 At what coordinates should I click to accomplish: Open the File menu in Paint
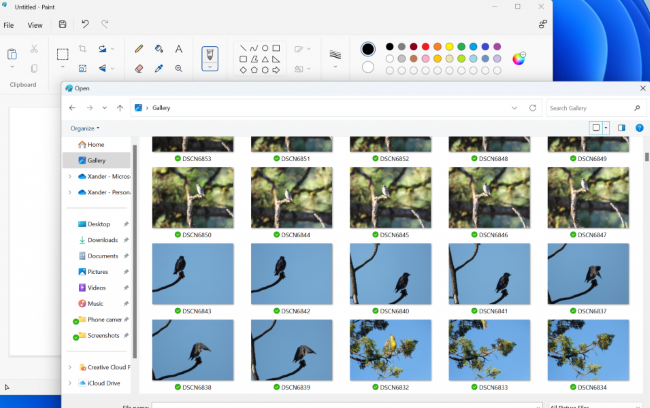tap(8, 24)
